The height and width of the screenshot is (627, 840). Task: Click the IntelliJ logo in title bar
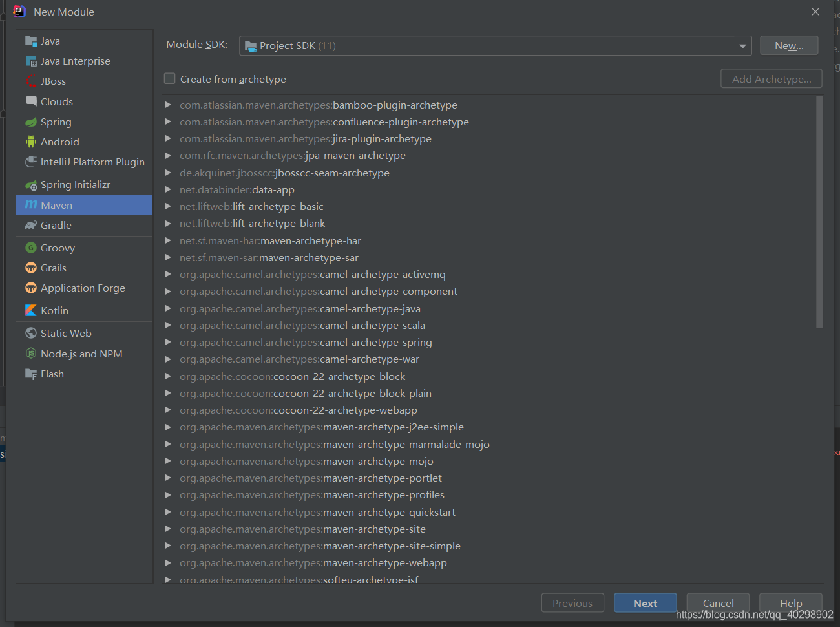tap(19, 12)
